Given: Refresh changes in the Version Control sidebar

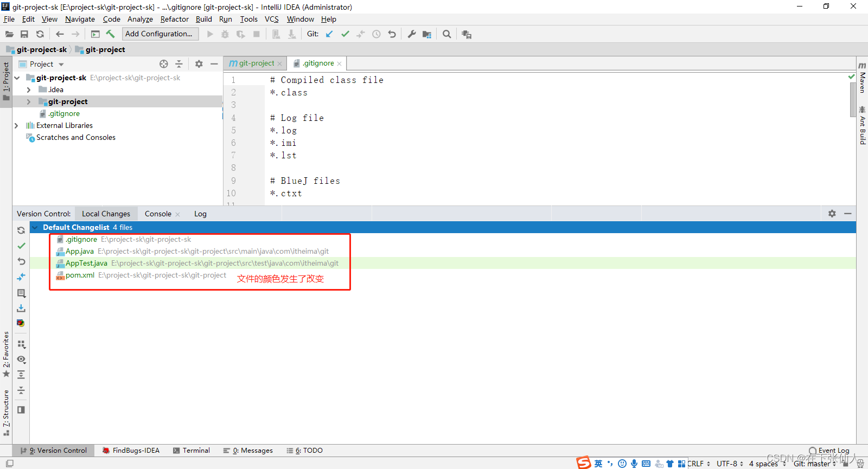Looking at the screenshot, I should click(21, 230).
